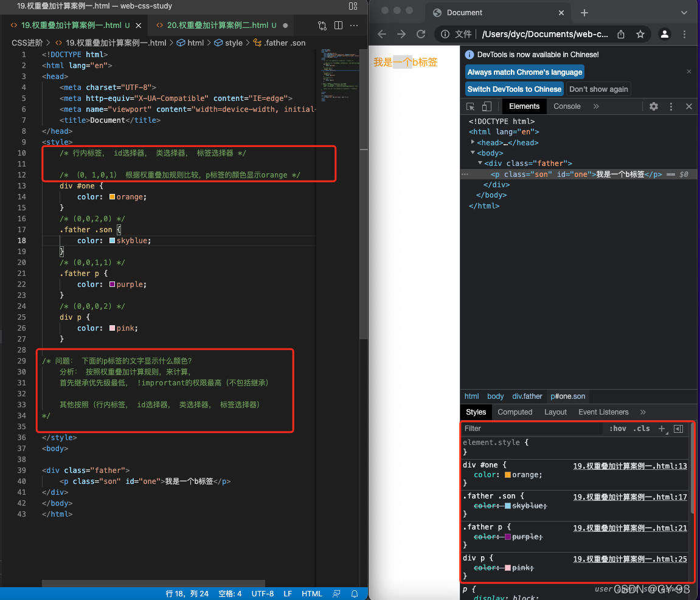View site information icon in address bar
The height and width of the screenshot is (600, 700).
pos(445,35)
